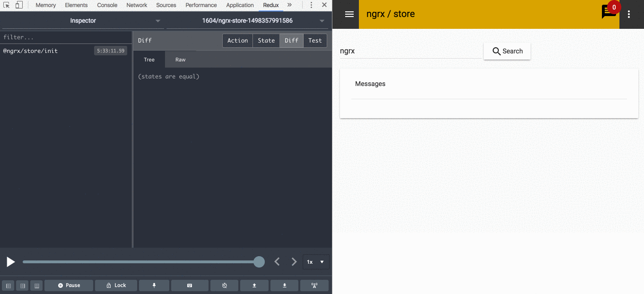Step to next action with right chevron
644x294 pixels.
(x=294, y=261)
